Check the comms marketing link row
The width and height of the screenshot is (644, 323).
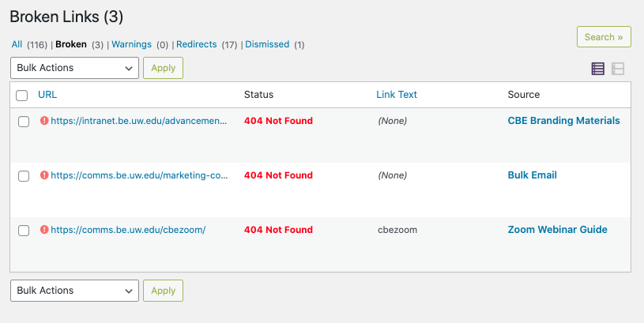24,176
